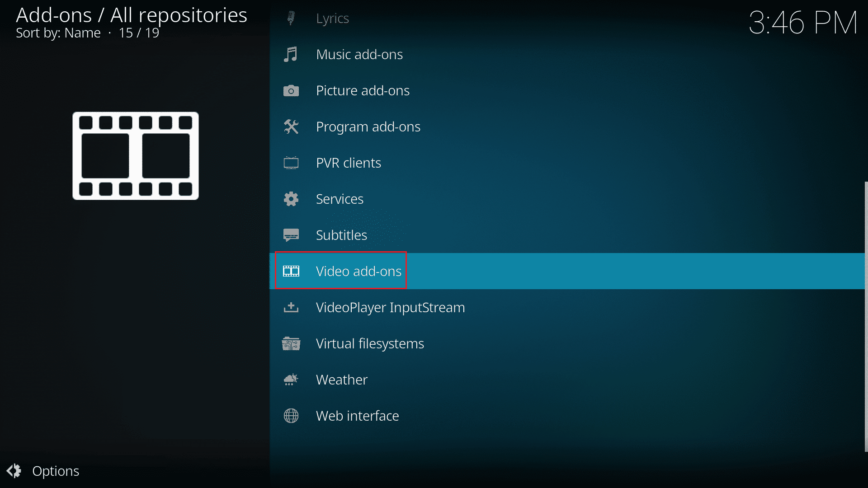Select Program add-ons from the list
This screenshot has width=868, height=488.
tap(368, 127)
